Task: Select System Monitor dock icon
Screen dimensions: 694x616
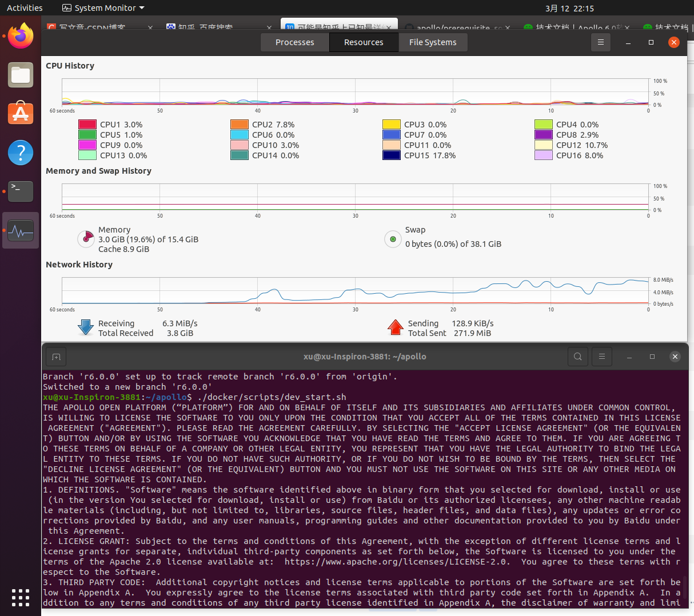Action: coord(21,231)
